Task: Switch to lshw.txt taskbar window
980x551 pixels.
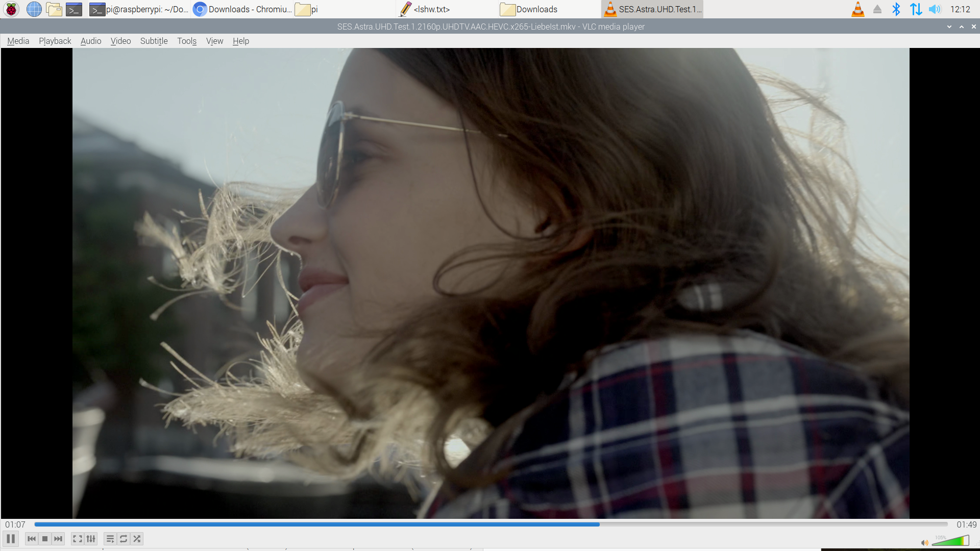Action: tap(431, 9)
